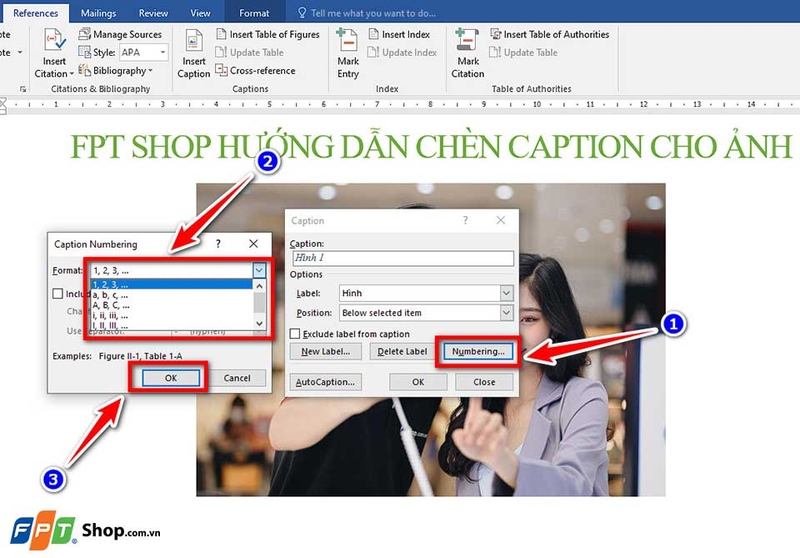Switch to the View ribbon tab

pyautogui.click(x=200, y=13)
